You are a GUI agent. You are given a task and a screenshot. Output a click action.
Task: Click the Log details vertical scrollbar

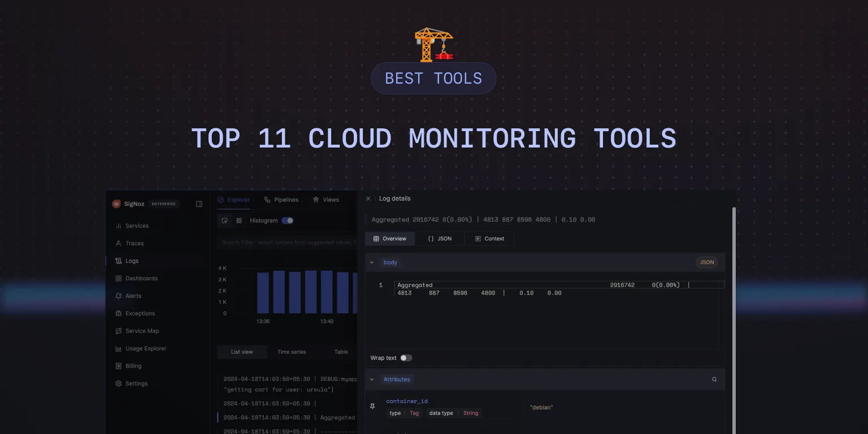click(x=734, y=316)
